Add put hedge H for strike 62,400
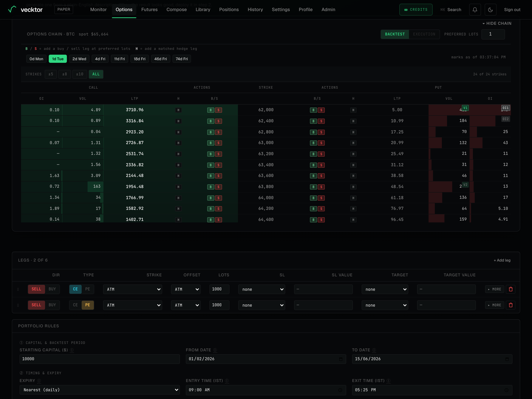 [x=353, y=121]
